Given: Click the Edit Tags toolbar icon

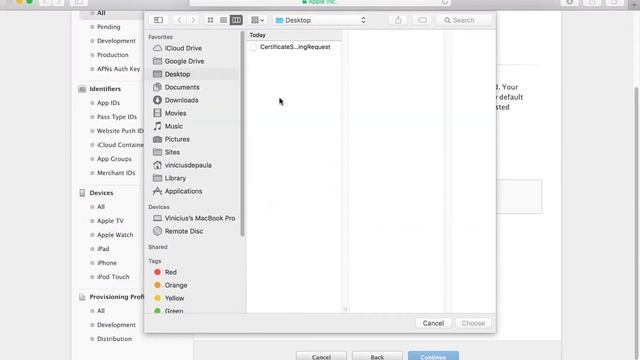Looking at the screenshot, I should point(422,20).
